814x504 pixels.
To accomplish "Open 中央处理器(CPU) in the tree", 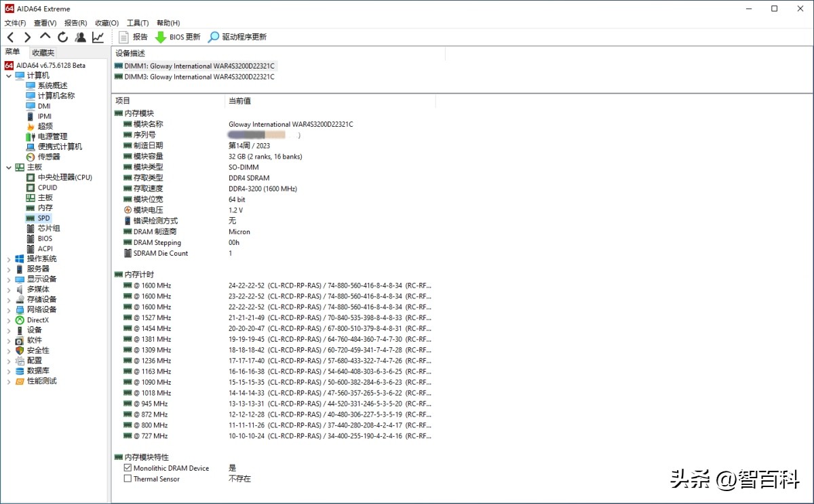I will (64, 178).
